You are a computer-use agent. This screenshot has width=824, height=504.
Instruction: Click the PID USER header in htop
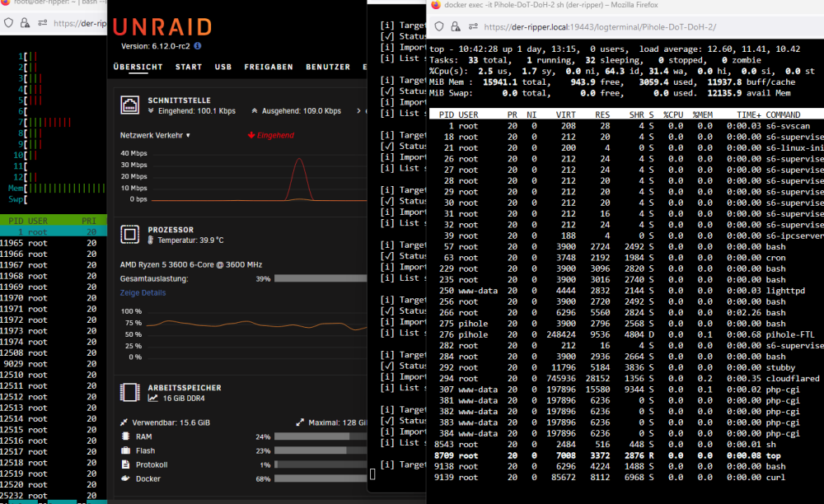coord(28,221)
